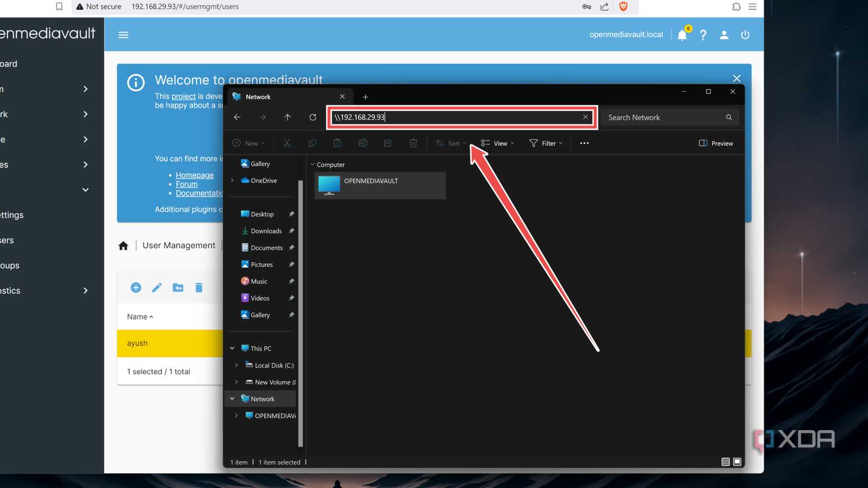Open Documents in Explorer quick access

point(266,248)
